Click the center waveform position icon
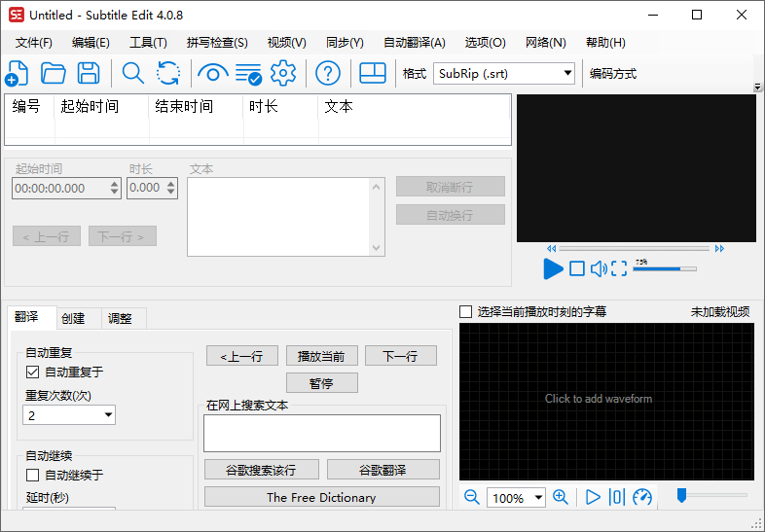 click(x=617, y=497)
